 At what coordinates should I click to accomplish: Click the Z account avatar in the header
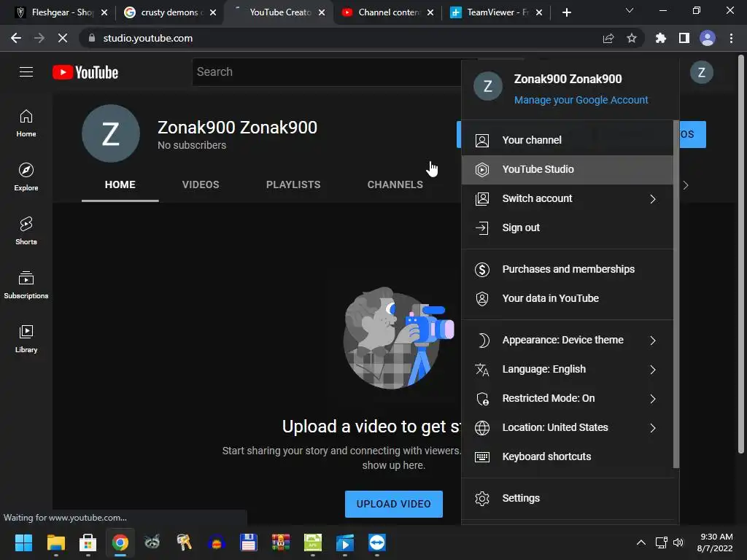click(701, 72)
